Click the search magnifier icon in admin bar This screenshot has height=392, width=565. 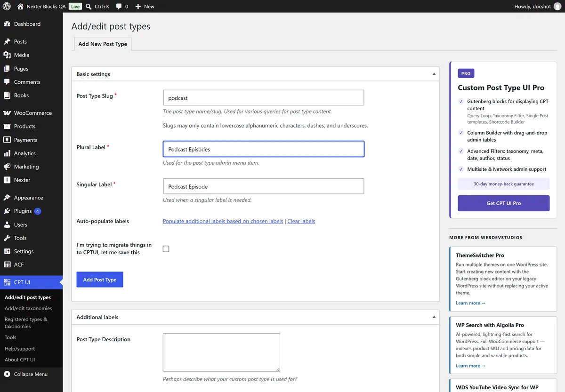click(89, 7)
